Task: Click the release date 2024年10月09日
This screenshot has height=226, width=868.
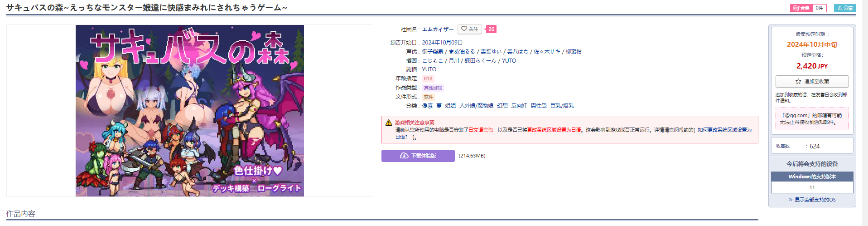Action: coord(442,43)
